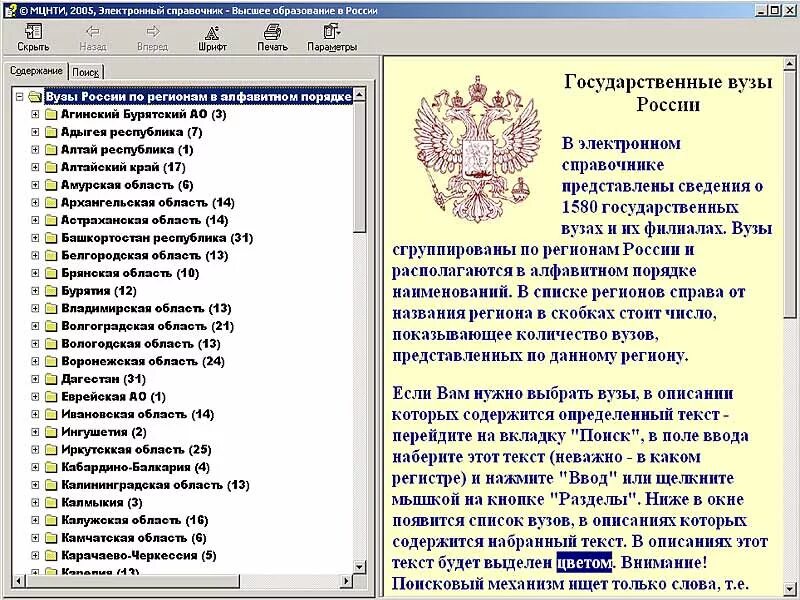Click the tree panel scroll up arrow
The height and width of the screenshot is (600, 800).
click(x=359, y=94)
